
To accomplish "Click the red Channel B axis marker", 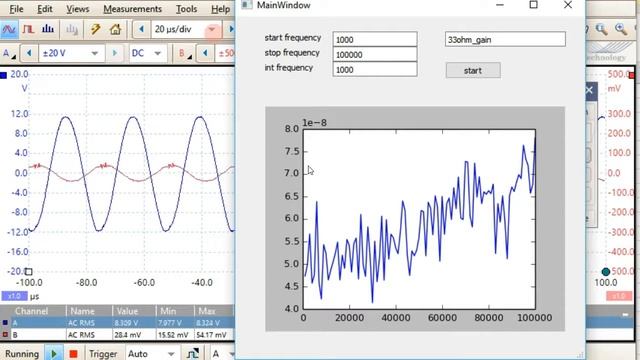I will pos(632,75).
